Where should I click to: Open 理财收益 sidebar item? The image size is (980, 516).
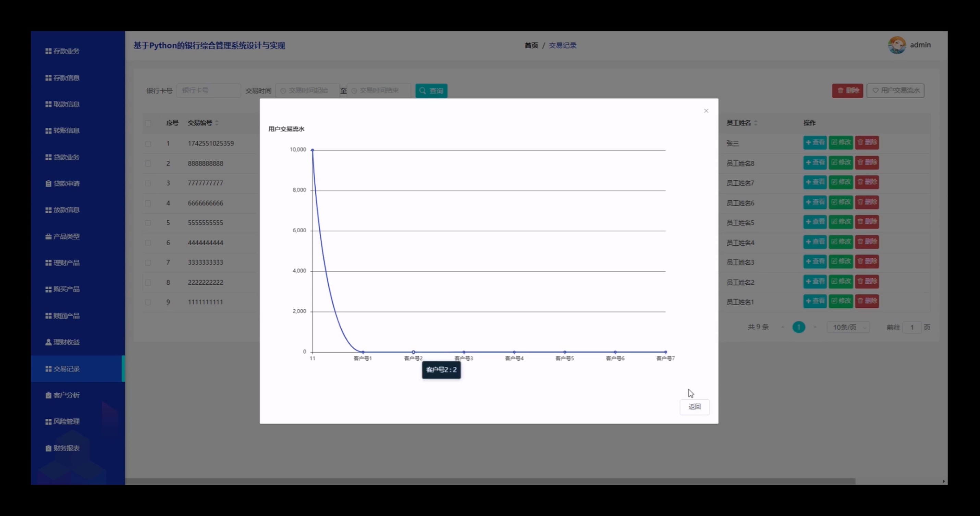point(66,343)
